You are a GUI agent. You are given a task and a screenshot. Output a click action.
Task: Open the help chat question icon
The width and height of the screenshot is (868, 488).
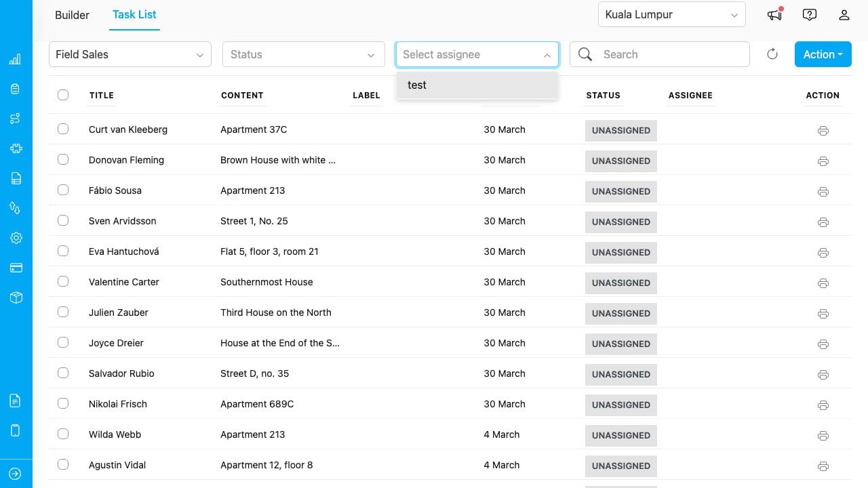coord(809,14)
